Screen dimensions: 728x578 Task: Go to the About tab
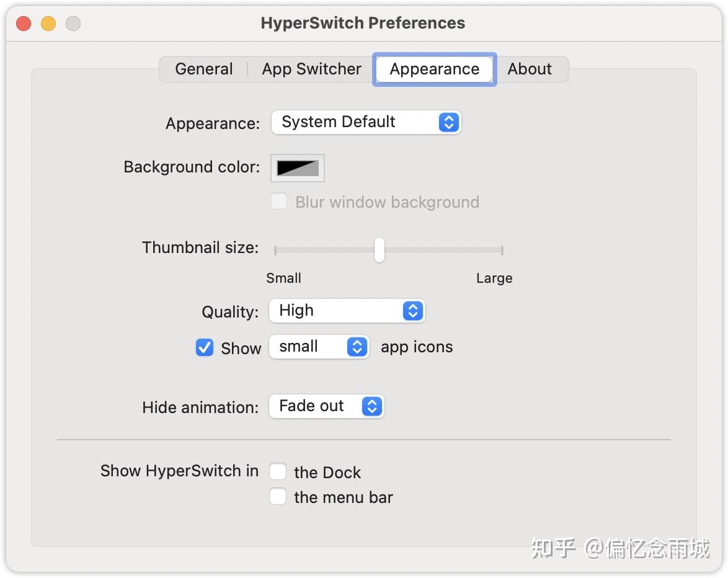(x=530, y=69)
